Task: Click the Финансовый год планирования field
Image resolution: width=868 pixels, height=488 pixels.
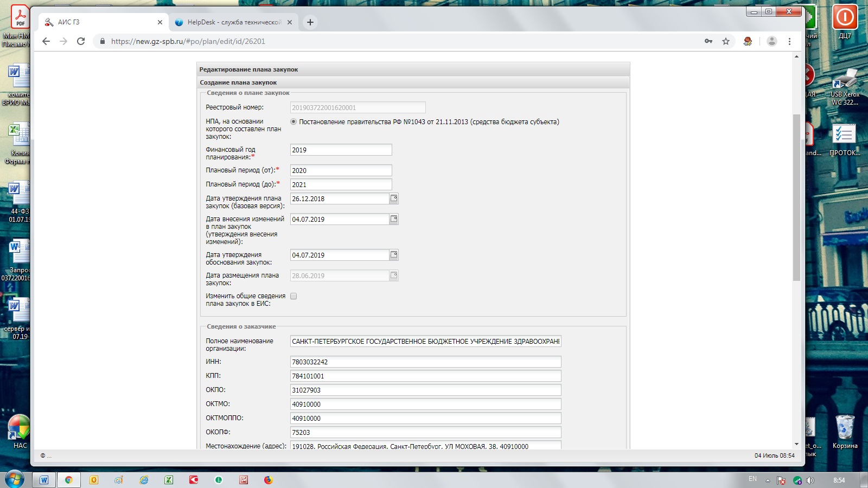Action: tap(341, 150)
